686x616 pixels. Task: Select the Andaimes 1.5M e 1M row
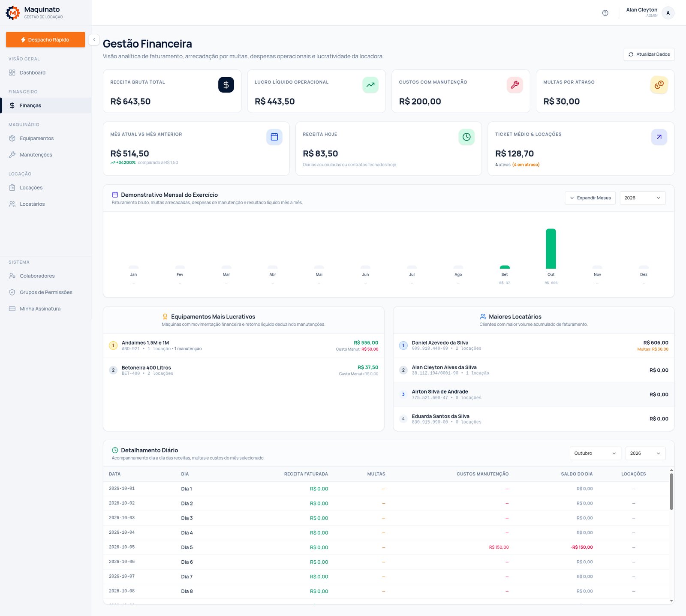[x=244, y=346]
